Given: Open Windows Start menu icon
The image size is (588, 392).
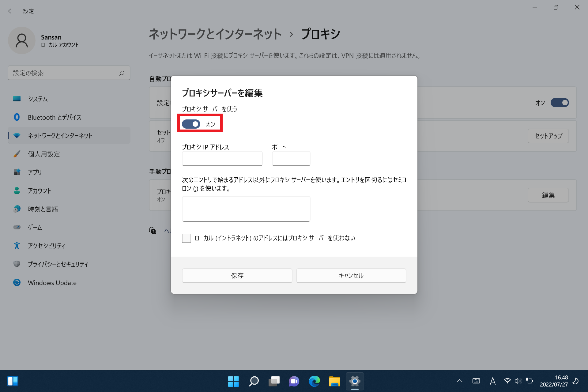Looking at the screenshot, I should 233,381.
